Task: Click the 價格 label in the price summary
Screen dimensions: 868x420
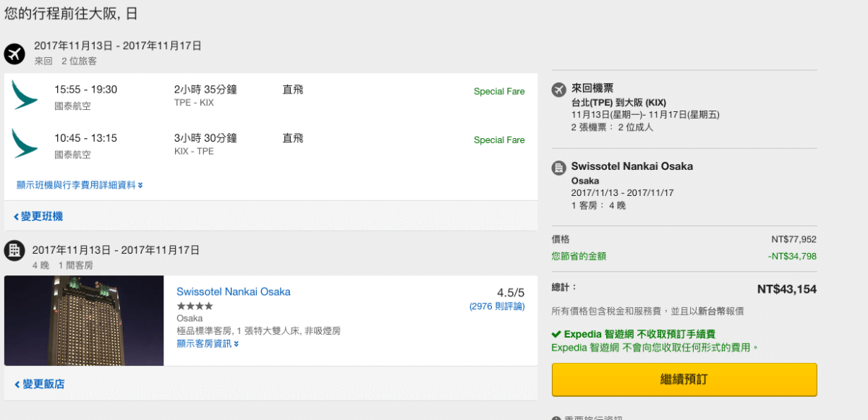Action: click(x=561, y=239)
